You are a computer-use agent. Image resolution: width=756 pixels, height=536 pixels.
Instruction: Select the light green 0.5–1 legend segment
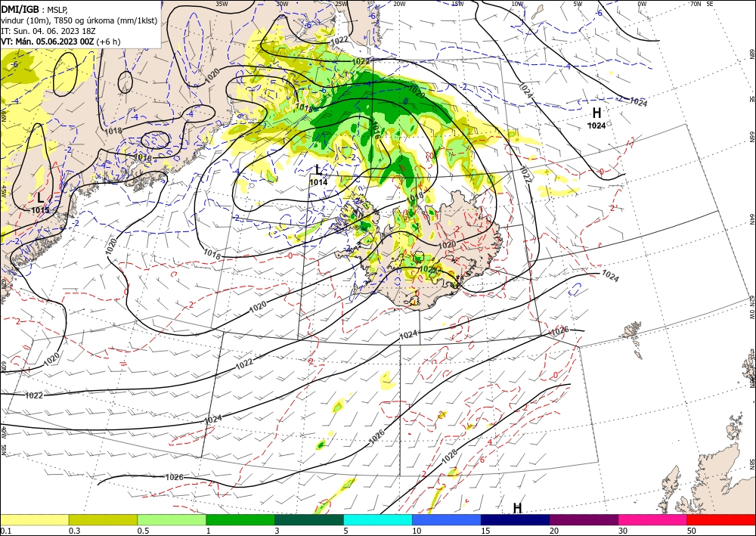(172, 519)
